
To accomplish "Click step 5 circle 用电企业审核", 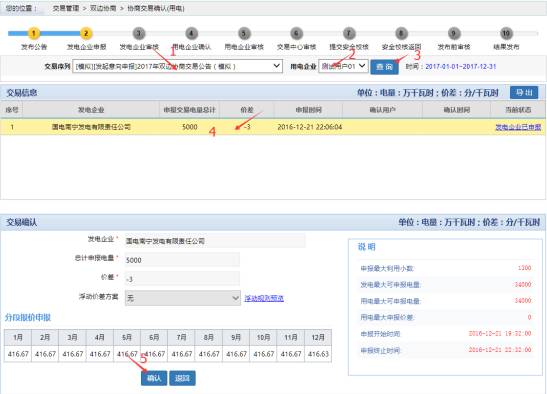I will [244, 34].
